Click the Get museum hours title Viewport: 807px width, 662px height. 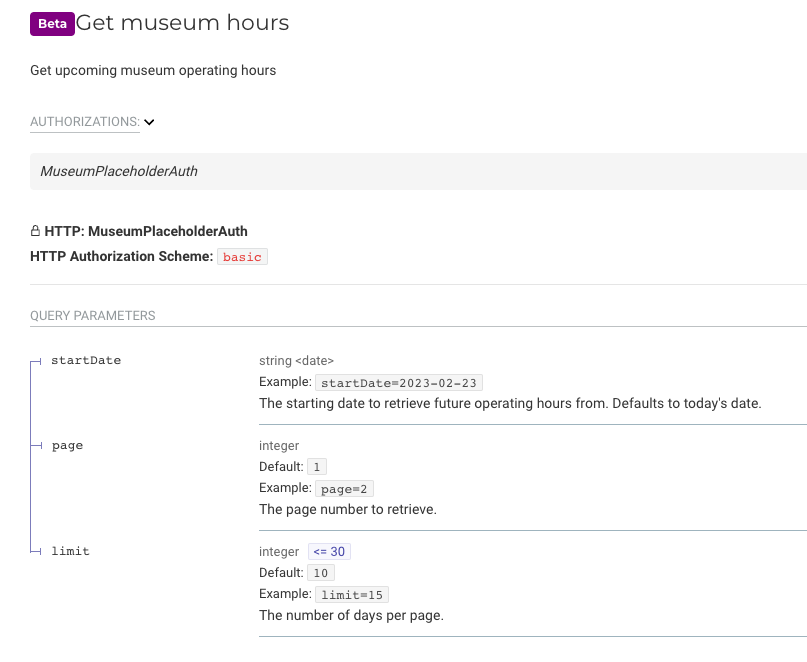(x=187, y=22)
